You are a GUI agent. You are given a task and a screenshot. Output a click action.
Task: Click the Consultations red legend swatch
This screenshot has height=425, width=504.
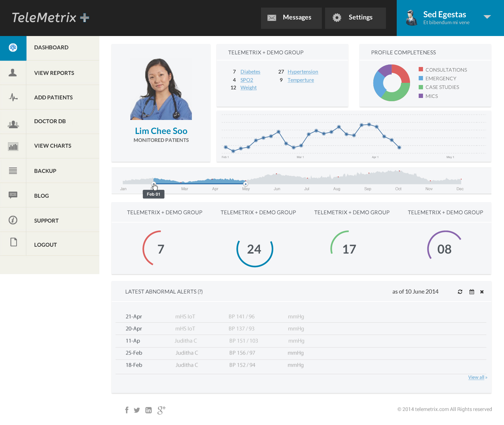pyautogui.click(x=421, y=69)
